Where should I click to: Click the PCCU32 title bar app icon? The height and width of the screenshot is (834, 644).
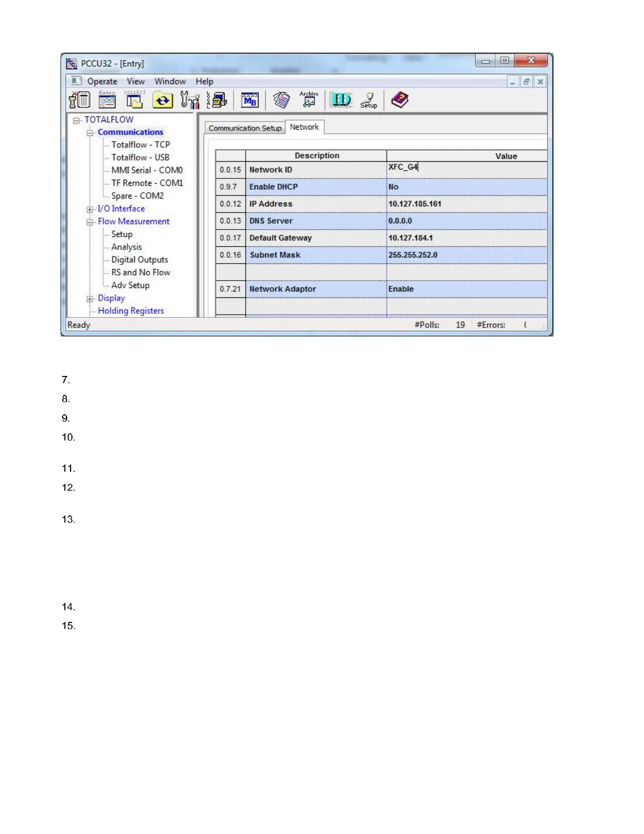(72, 64)
